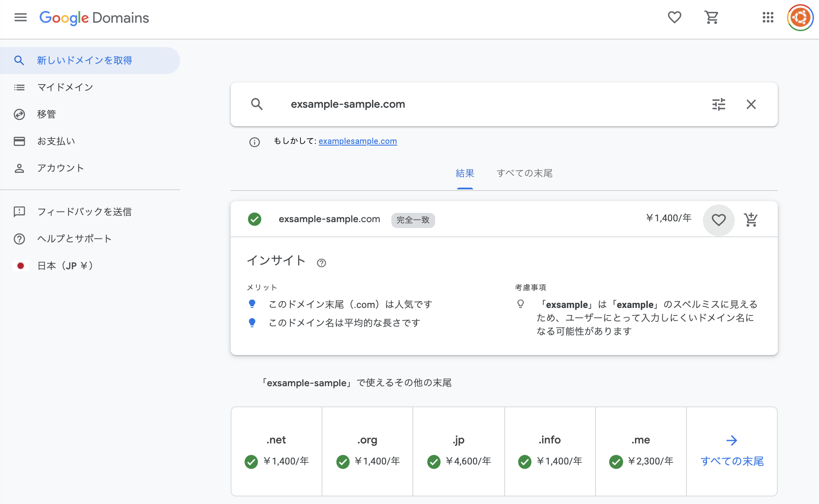This screenshot has width=819, height=504.
Task: Open search filter options in the search bar
Action: click(x=718, y=104)
